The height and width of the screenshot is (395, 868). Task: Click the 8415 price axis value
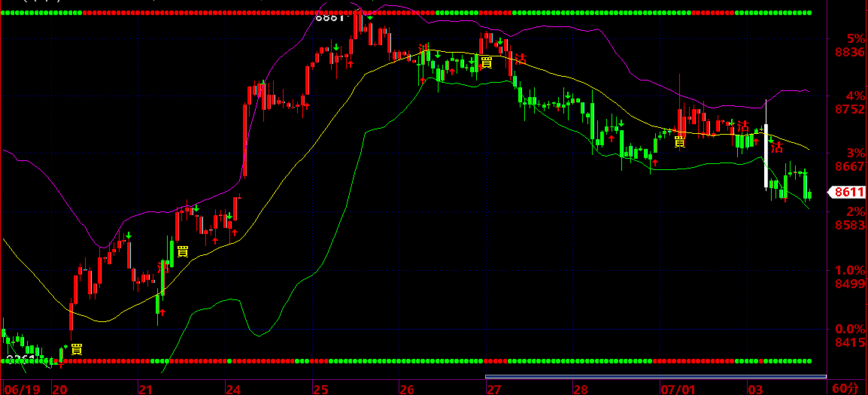pyautogui.click(x=849, y=342)
